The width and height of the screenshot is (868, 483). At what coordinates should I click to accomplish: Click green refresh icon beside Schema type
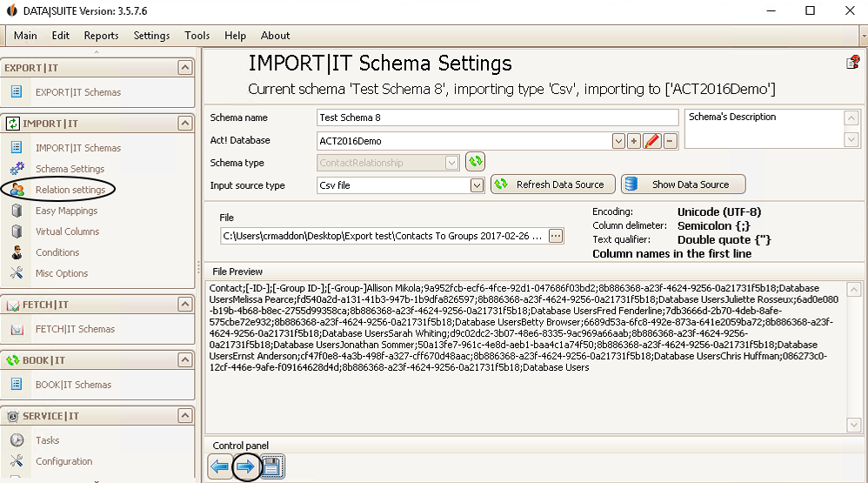476,162
